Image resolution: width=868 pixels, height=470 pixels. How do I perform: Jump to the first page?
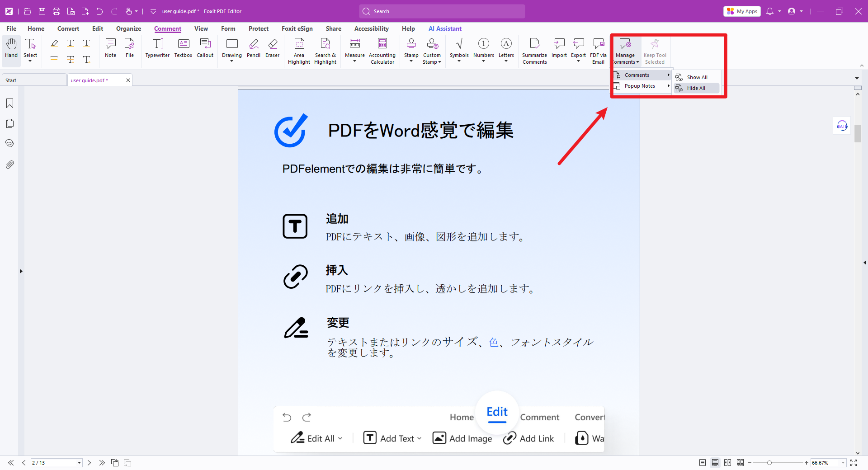pyautogui.click(x=11, y=463)
